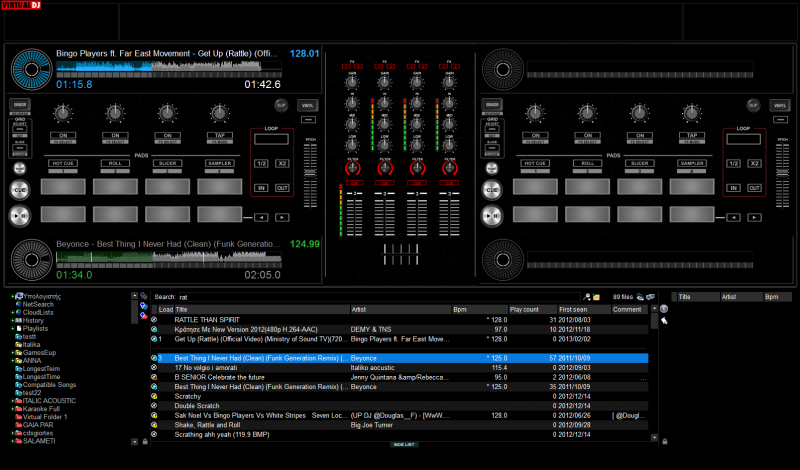Select the HOT CUE pads mode on right deck
Viewport: 800px width, 470px height.
[x=536, y=163]
